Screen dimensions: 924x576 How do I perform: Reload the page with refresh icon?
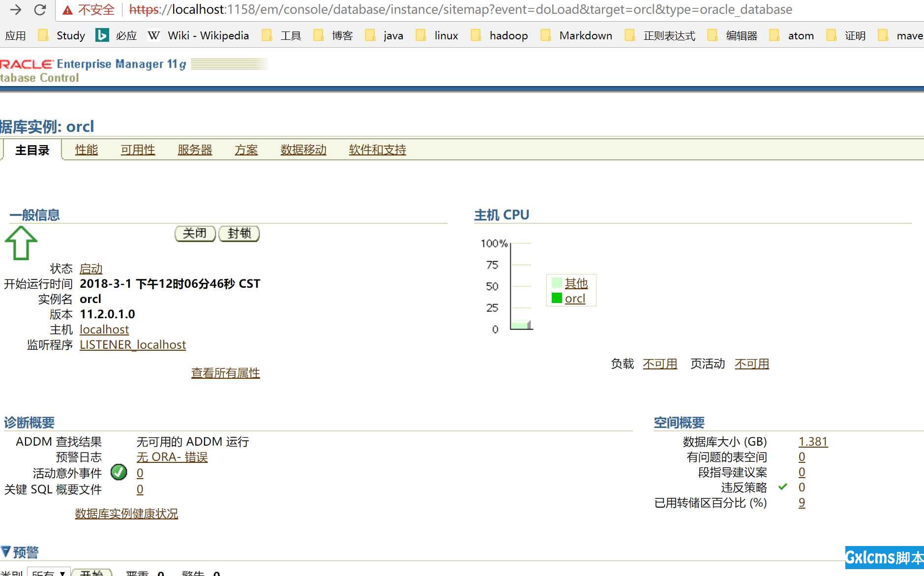pos(40,9)
